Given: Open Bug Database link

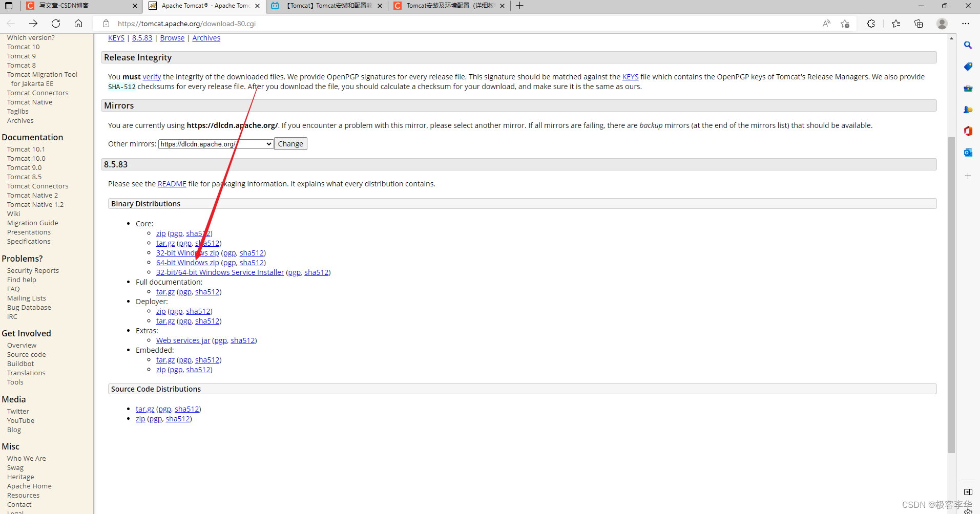Looking at the screenshot, I should [x=29, y=307].
